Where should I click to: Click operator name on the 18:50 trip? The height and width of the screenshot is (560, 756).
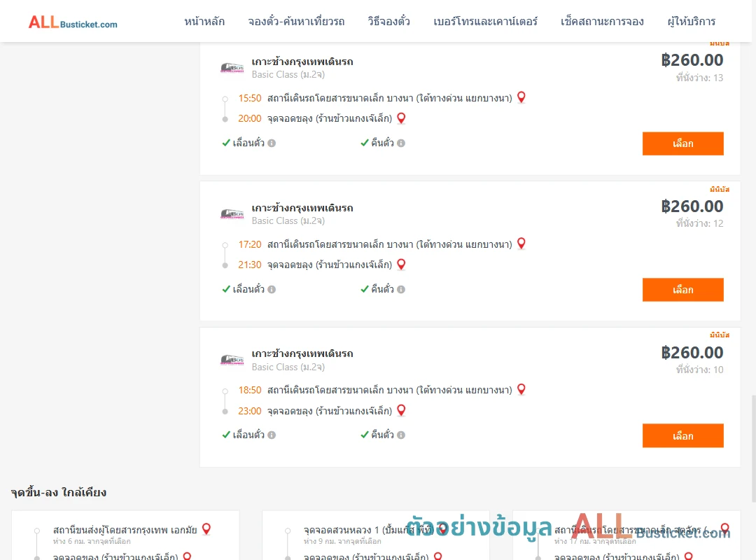[302, 353]
